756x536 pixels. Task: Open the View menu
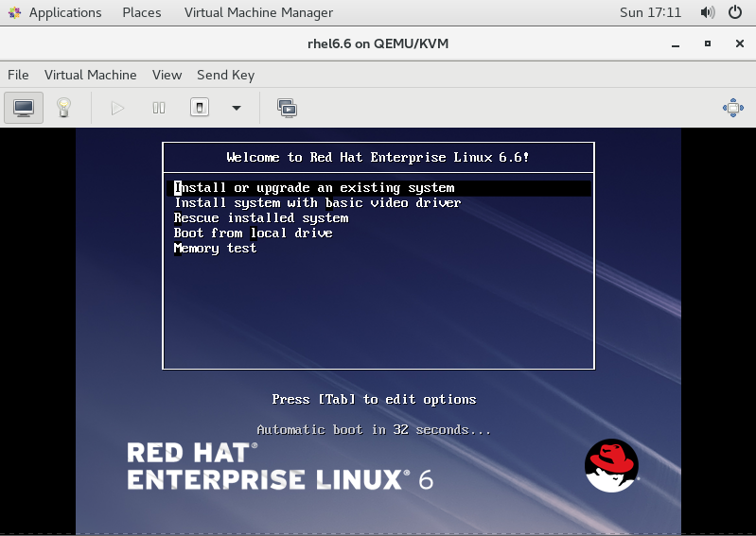click(167, 75)
